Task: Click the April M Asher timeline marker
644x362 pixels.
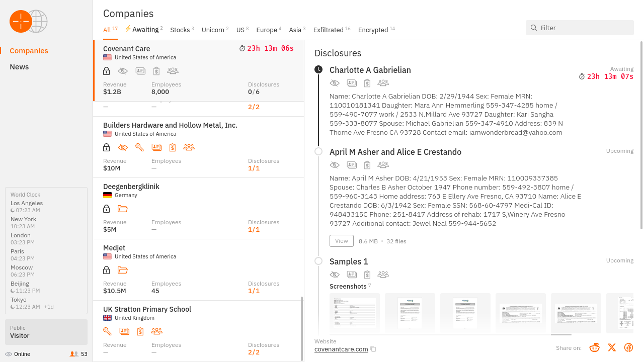Action: coord(318,151)
